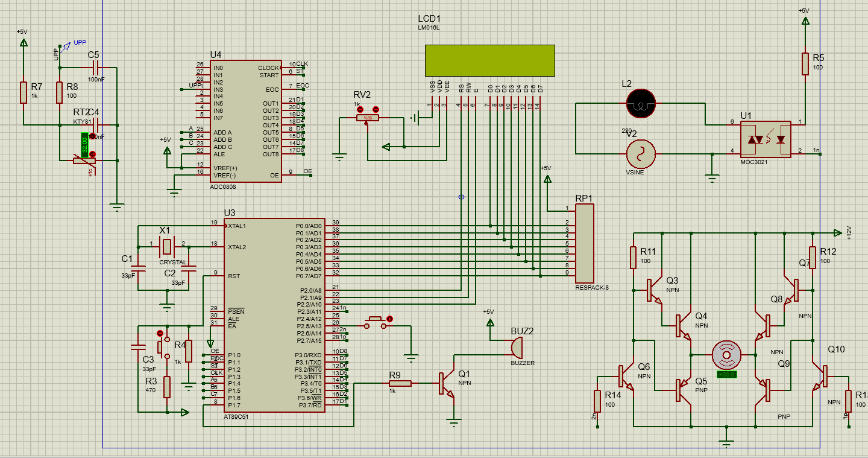
Task: Click the Q9 transistor label
Action: tap(784, 363)
